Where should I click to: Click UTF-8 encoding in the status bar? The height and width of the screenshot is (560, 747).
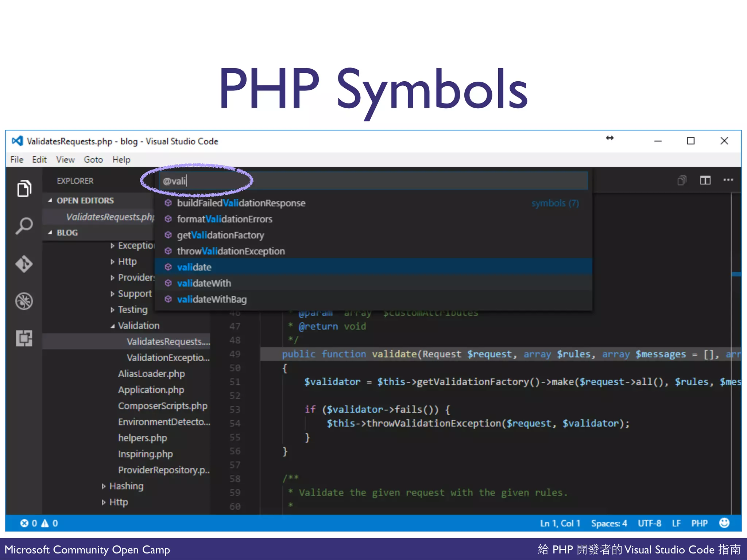[649, 523]
